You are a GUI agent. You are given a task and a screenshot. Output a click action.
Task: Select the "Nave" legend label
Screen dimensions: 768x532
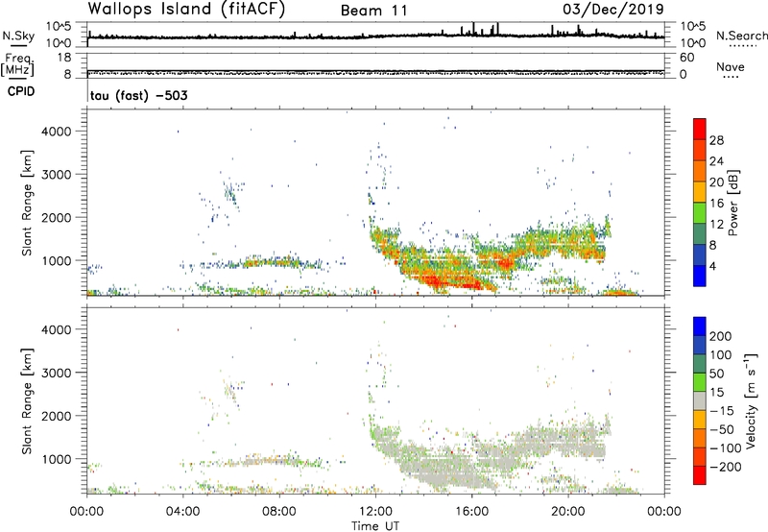[x=731, y=67]
